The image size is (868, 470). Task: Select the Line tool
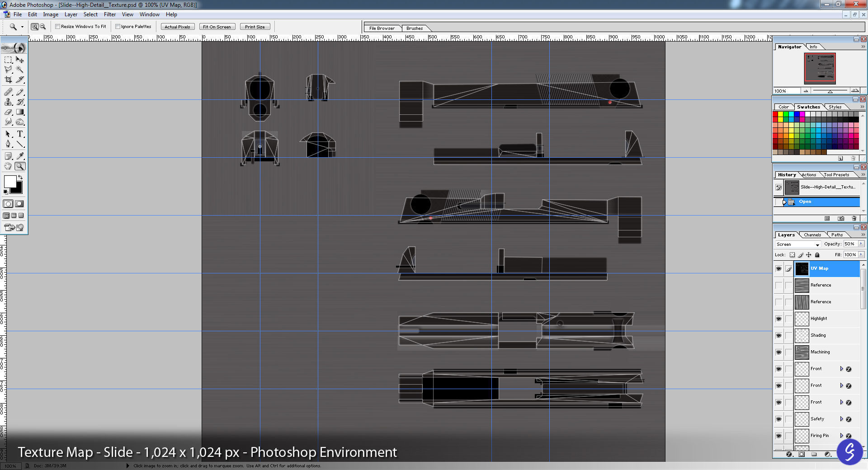click(x=20, y=144)
